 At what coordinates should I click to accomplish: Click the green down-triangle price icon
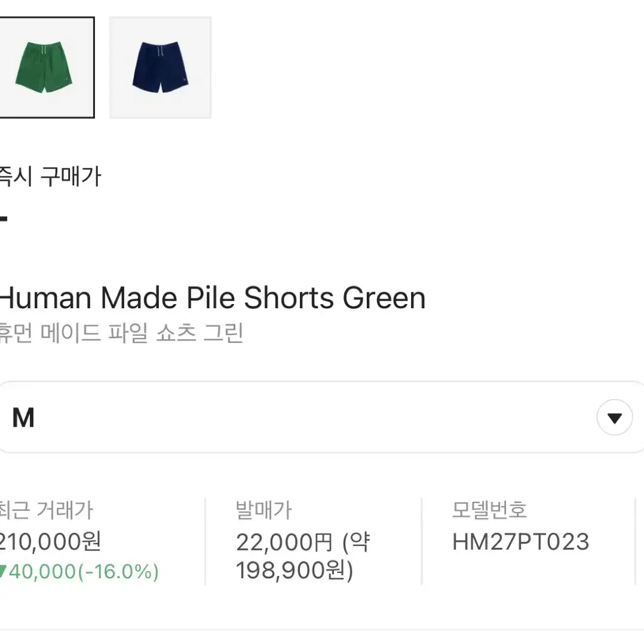4,571
